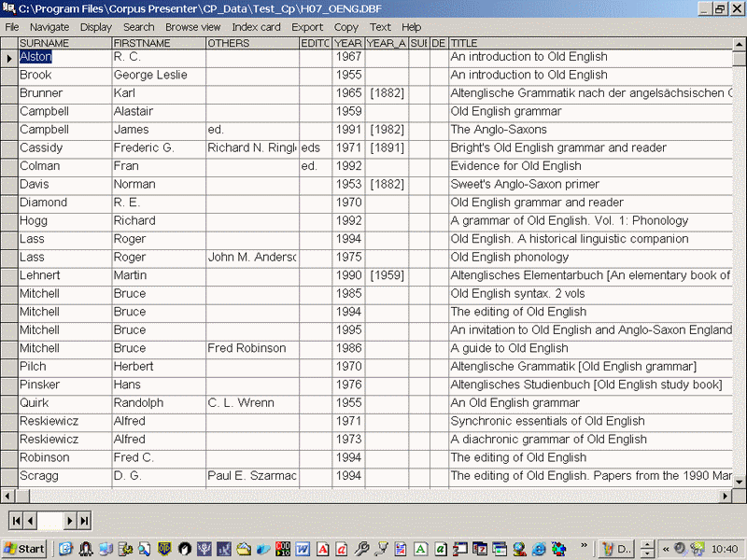Select the 'Old English phonology' title cell
The image size is (747, 560).
pos(590,258)
